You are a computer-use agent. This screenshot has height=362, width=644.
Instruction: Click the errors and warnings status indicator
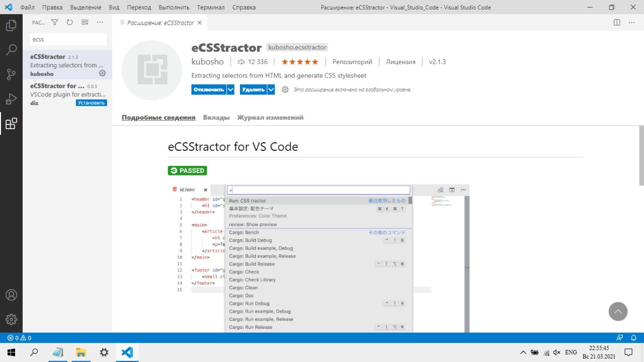pos(19,338)
